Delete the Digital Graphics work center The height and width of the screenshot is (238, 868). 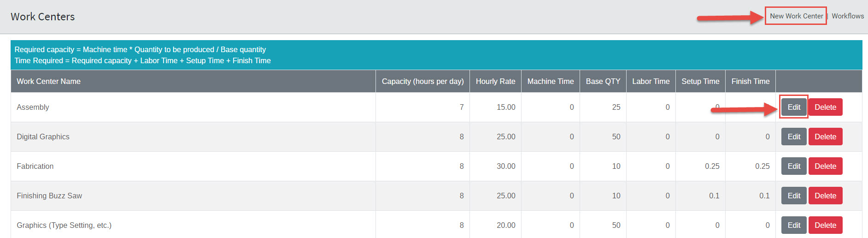[825, 137]
